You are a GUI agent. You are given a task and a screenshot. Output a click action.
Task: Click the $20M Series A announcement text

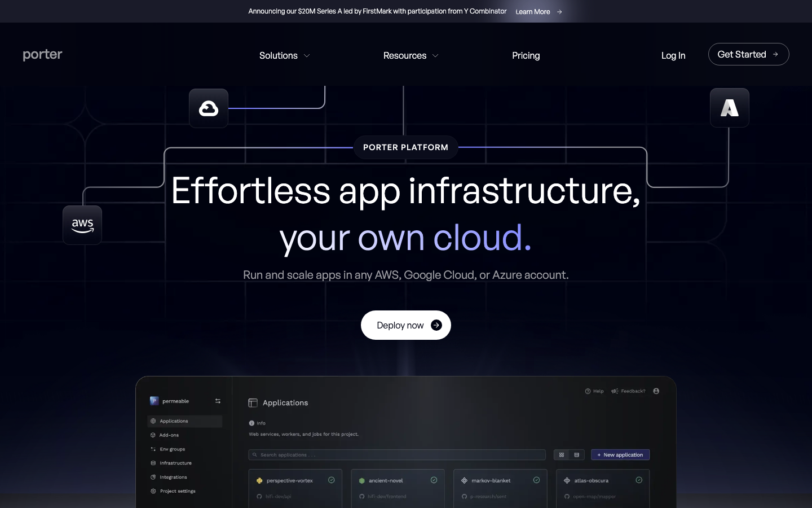pyautogui.click(x=377, y=11)
